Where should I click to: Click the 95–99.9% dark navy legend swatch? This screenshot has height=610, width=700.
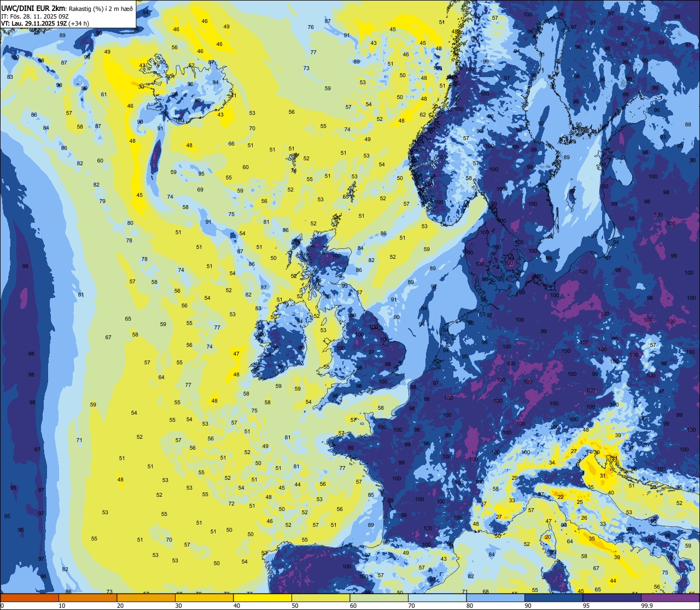(x=612, y=597)
